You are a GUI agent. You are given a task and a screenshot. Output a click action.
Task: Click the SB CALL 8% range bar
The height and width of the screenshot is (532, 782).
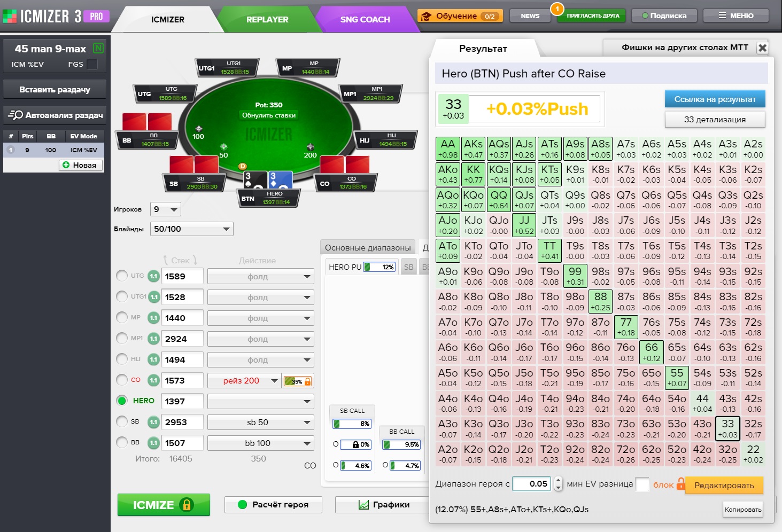click(x=352, y=424)
